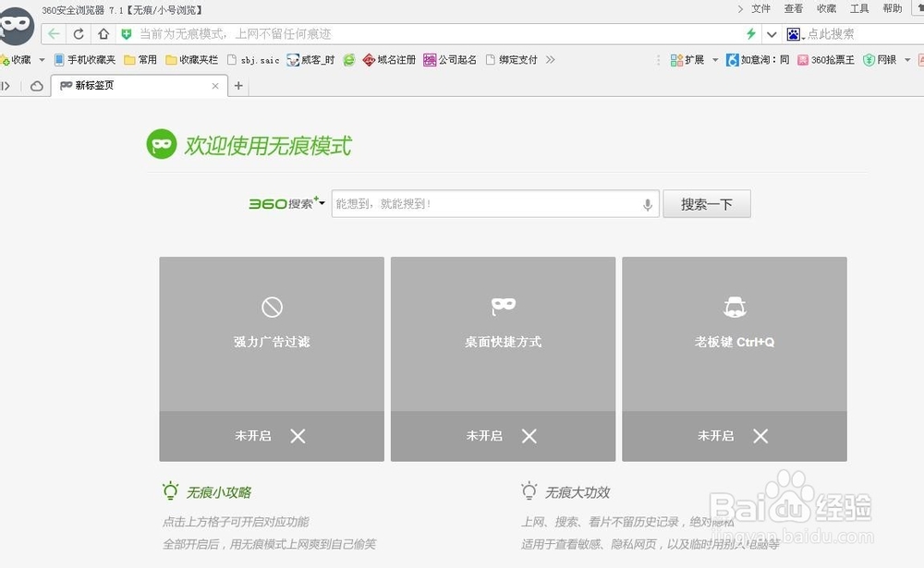
Task: Show more bookmarks with double chevron
Action: 550,59
